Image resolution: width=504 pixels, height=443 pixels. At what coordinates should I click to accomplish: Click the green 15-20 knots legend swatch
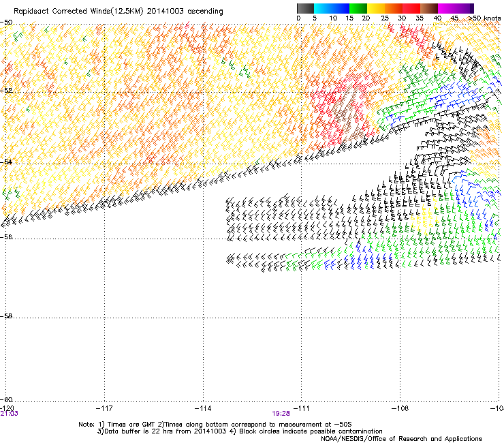tap(358, 8)
